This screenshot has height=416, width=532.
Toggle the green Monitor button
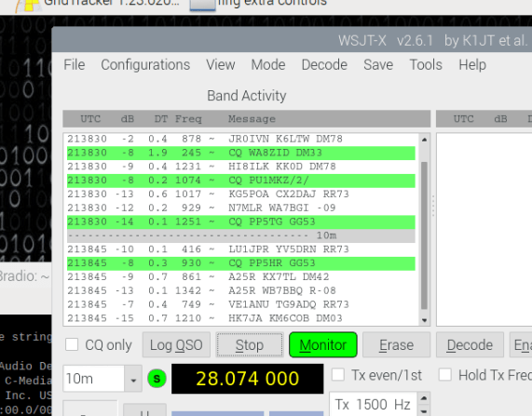323,344
